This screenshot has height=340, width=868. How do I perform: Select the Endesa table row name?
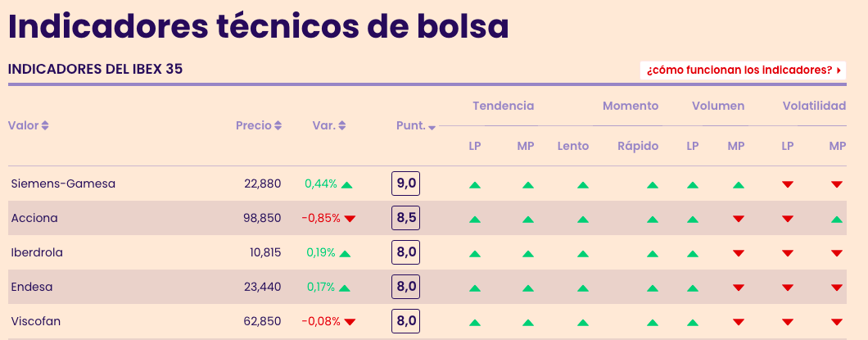tap(29, 287)
